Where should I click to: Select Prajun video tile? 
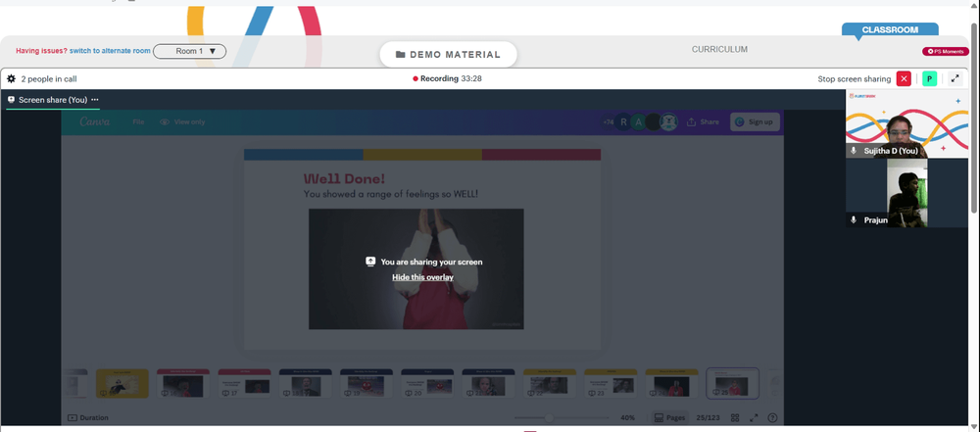coord(907,193)
